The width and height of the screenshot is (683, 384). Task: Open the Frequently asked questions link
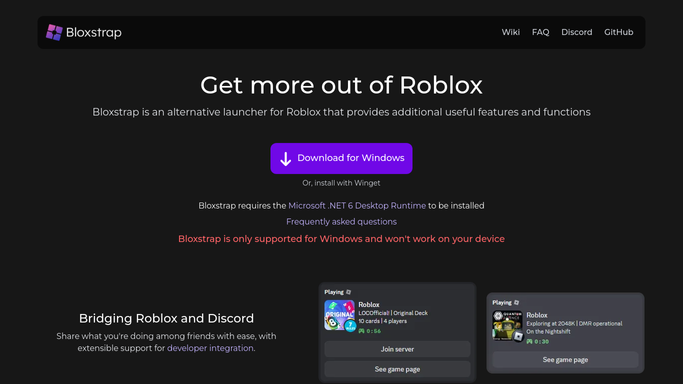(342, 222)
